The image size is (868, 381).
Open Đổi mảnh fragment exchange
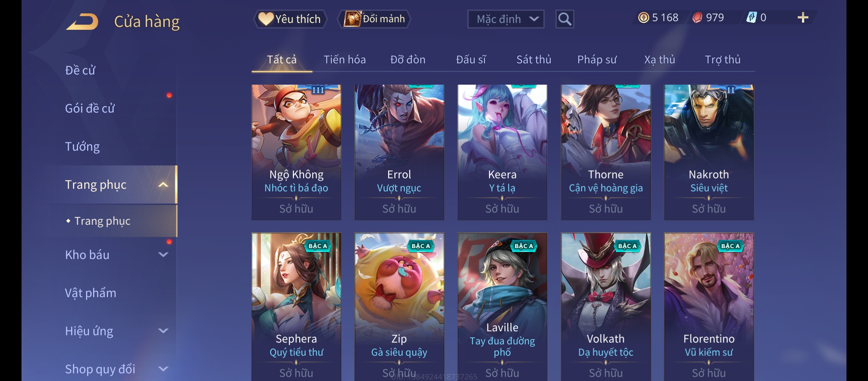pyautogui.click(x=374, y=19)
